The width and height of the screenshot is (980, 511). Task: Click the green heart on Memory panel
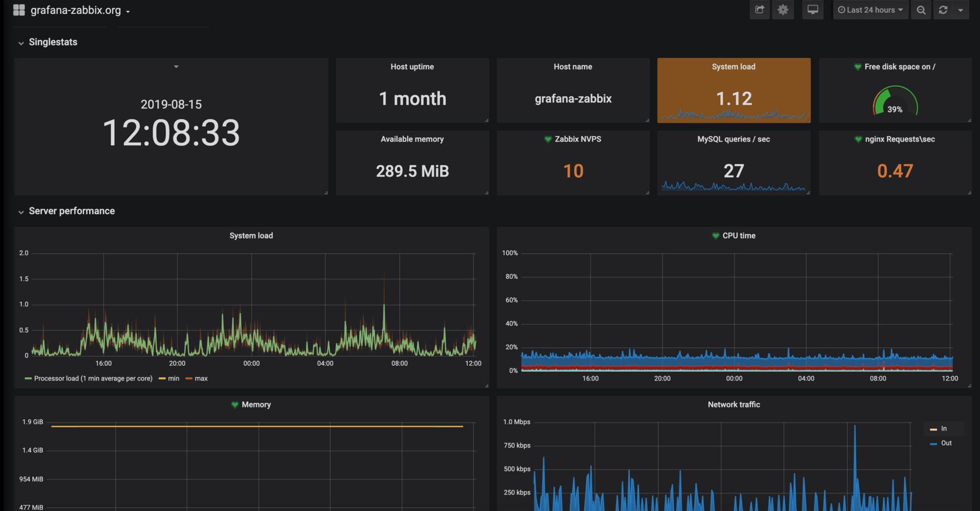click(235, 404)
